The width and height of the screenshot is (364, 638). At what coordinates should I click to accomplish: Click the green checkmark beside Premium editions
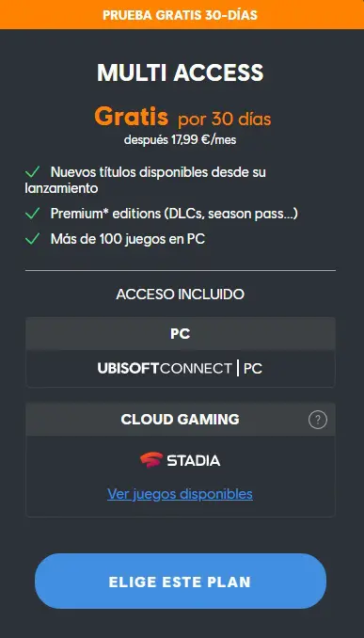tap(33, 214)
